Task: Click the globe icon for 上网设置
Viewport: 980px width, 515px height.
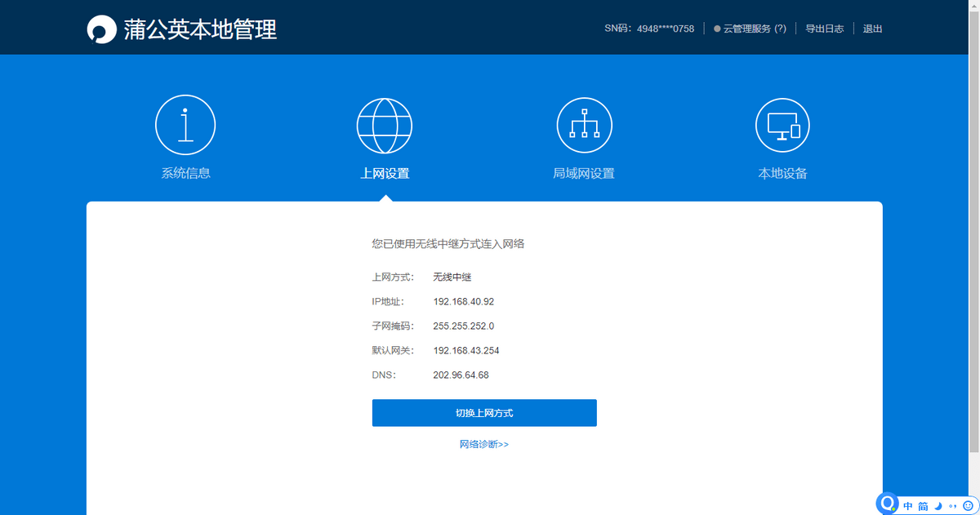Action: pyautogui.click(x=385, y=126)
